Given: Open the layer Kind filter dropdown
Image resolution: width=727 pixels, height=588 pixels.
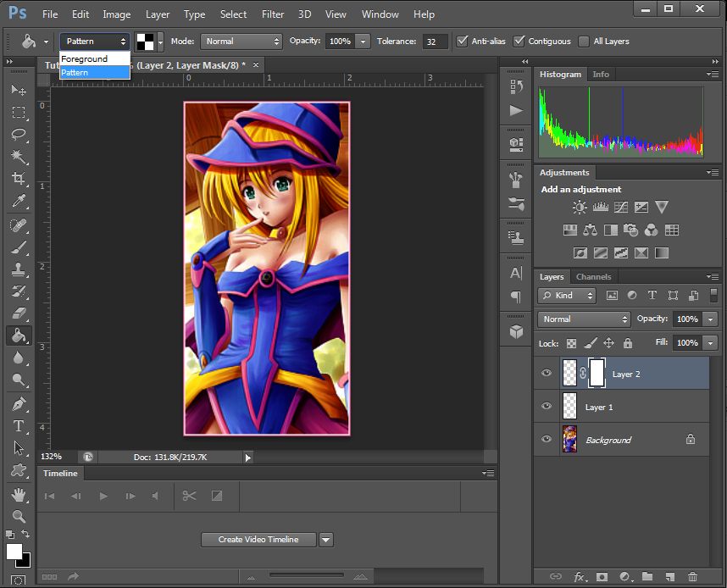Looking at the screenshot, I should 567,296.
